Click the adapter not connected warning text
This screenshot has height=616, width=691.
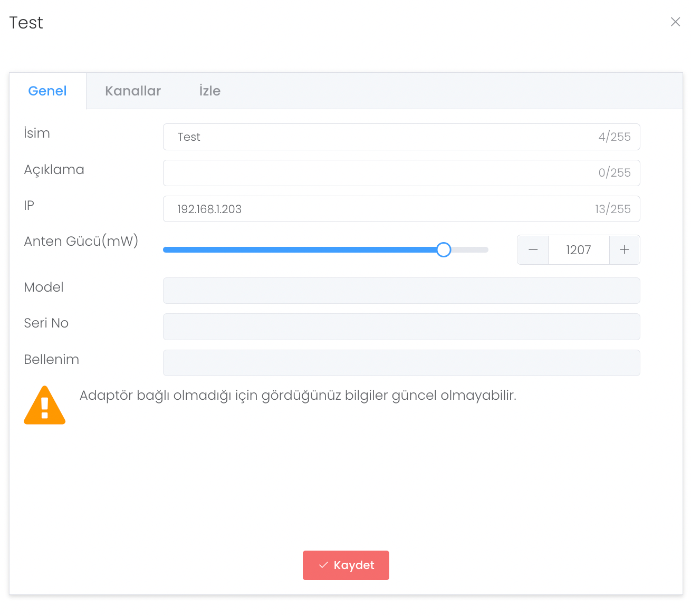tap(297, 396)
